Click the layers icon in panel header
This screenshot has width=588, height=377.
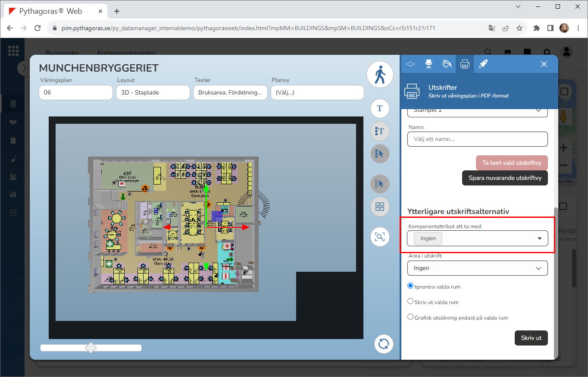410,64
